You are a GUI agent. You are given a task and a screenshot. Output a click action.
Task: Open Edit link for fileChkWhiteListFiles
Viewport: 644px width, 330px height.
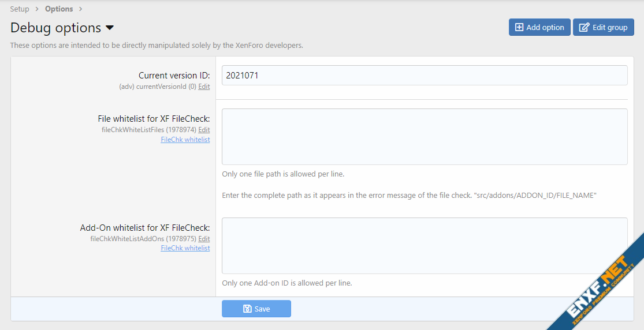point(204,130)
